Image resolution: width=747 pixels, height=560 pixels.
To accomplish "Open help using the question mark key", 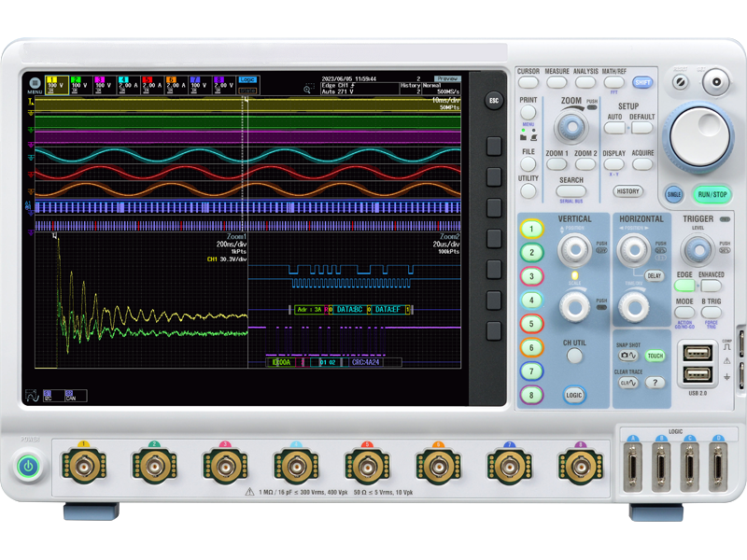I will coord(655,382).
